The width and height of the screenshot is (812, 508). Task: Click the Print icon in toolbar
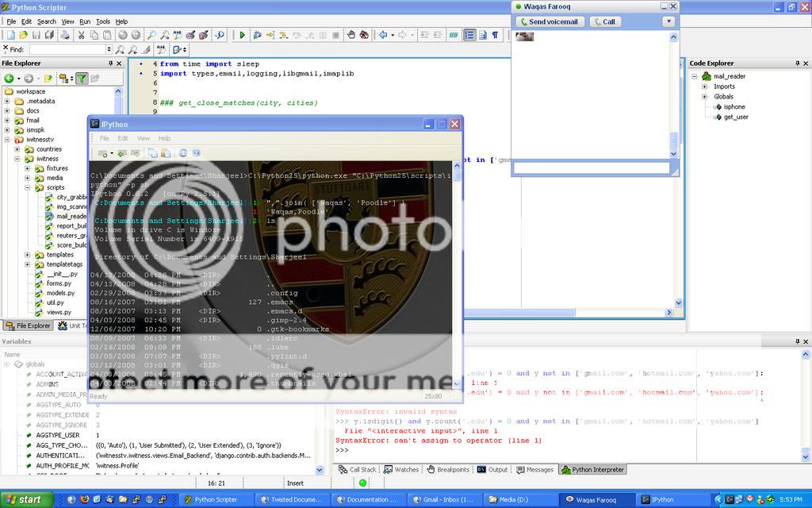(x=63, y=35)
